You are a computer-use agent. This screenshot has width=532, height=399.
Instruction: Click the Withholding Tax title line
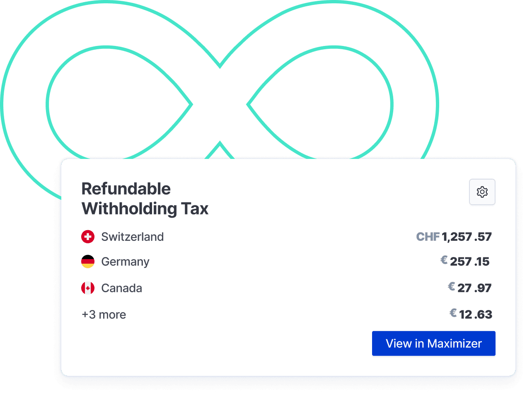pos(145,209)
